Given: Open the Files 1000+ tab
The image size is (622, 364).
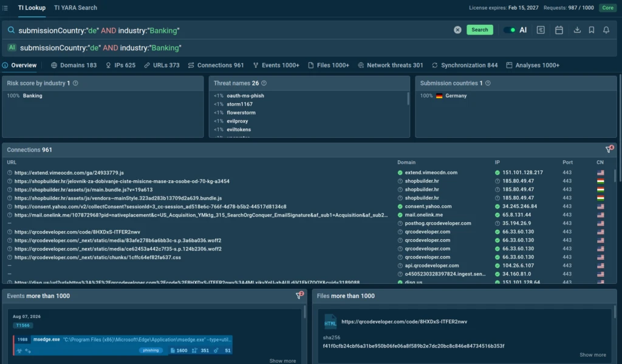Looking at the screenshot, I should coord(329,66).
